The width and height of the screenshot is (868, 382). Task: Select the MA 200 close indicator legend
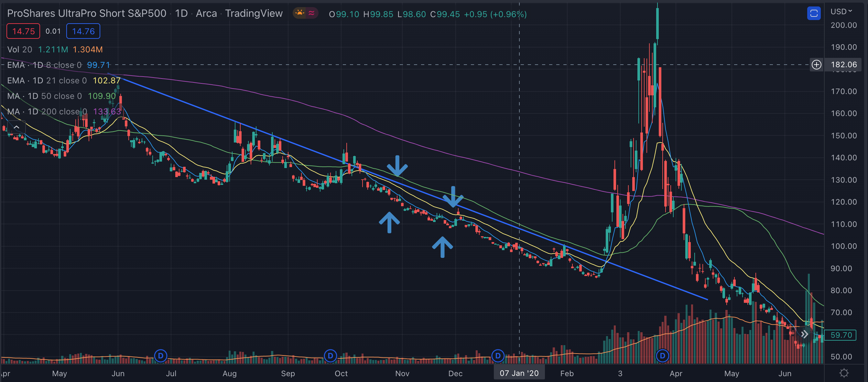pos(47,111)
